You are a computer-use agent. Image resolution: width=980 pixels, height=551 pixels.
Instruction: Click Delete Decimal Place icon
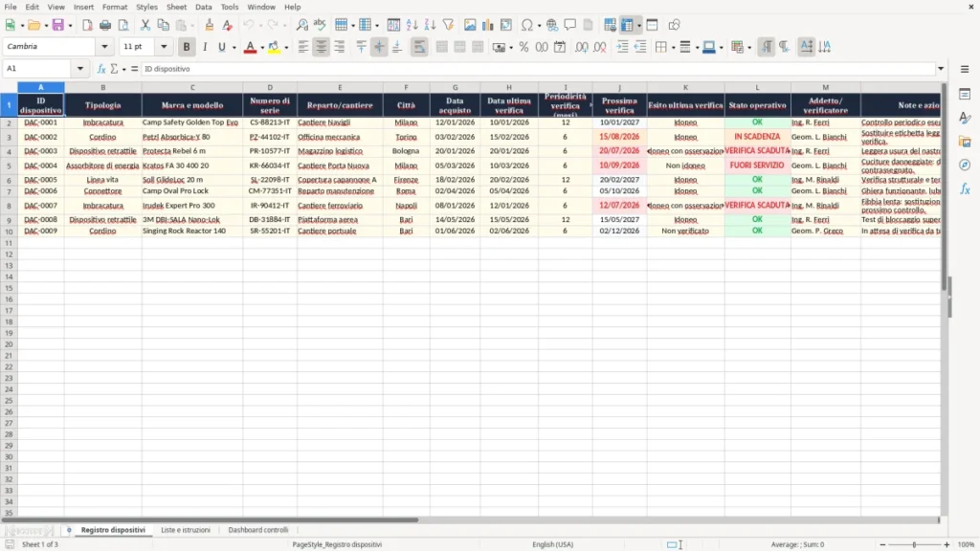coord(600,47)
